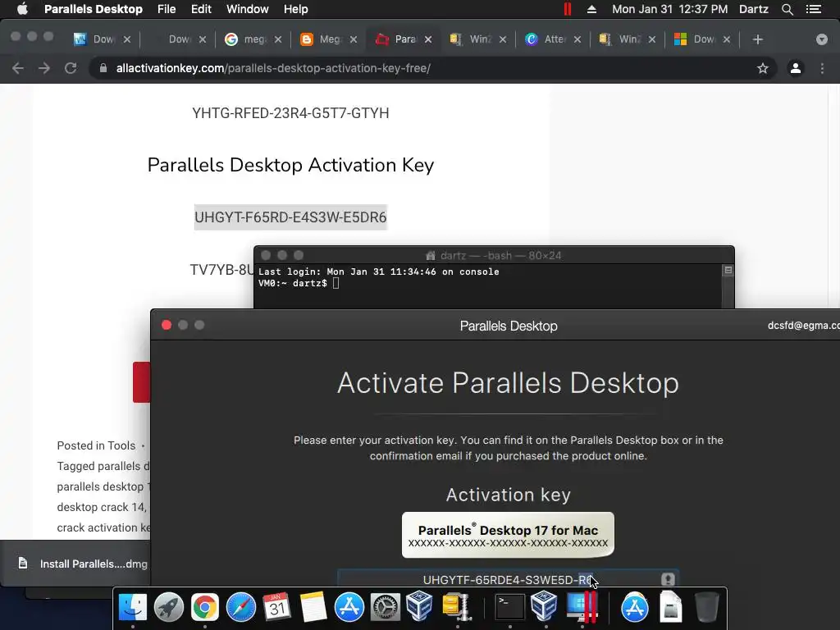Image resolution: width=840 pixels, height=630 pixels.
Task: Open Terminal from the dock
Action: pyautogui.click(x=509, y=608)
